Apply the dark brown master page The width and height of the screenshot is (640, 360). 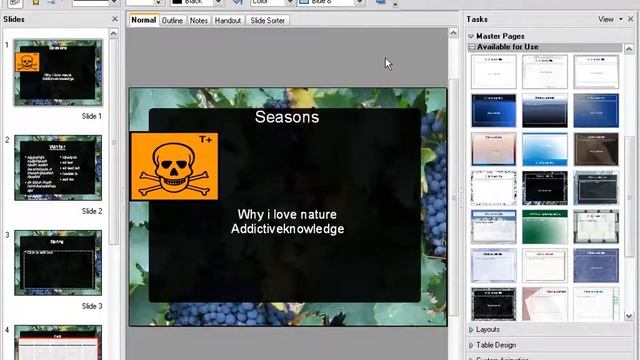tap(596, 149)
